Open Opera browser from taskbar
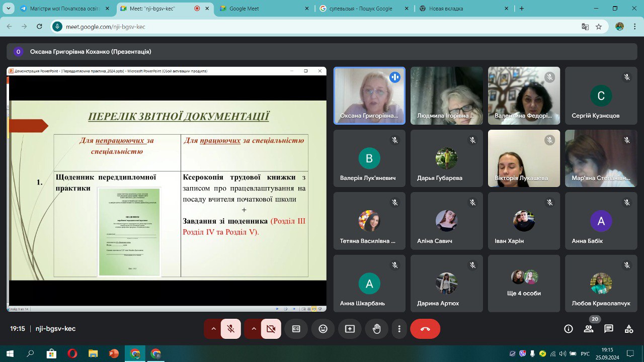Viewport: 644px width, 362px height. 72,353
